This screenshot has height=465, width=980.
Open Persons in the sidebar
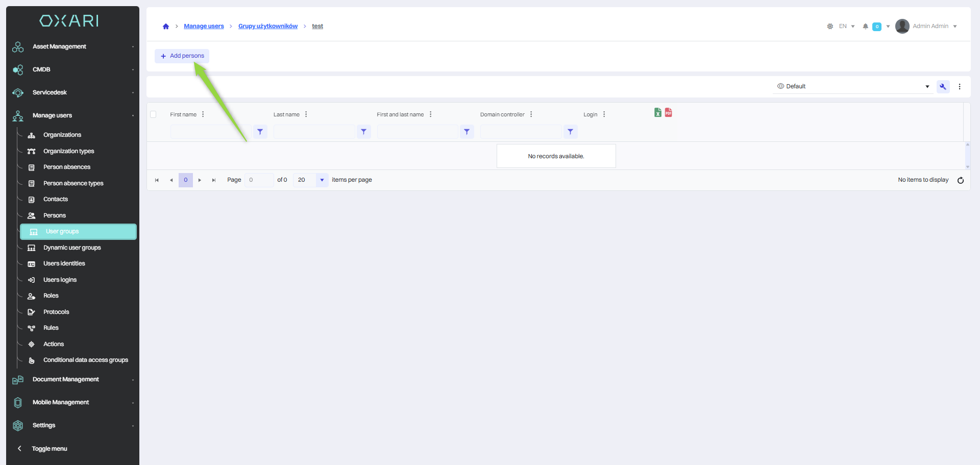[x=55, y=215]
